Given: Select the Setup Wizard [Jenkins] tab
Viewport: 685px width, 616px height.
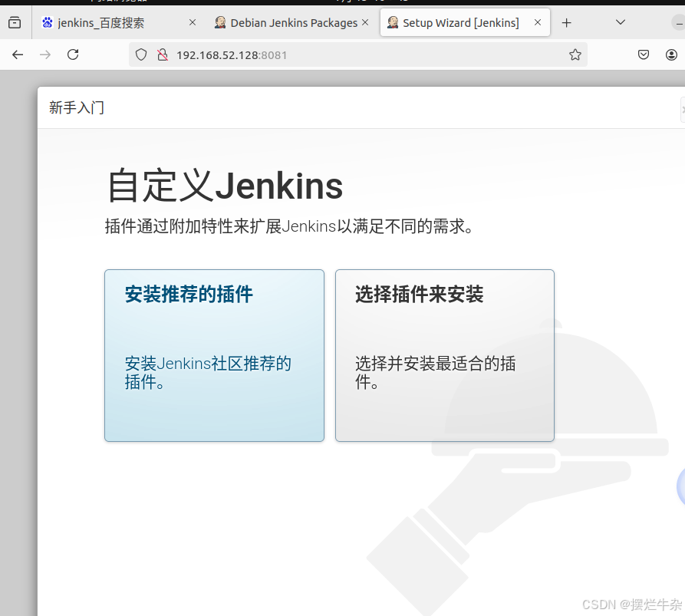Looking at the screenshot, I should (466, 23).
